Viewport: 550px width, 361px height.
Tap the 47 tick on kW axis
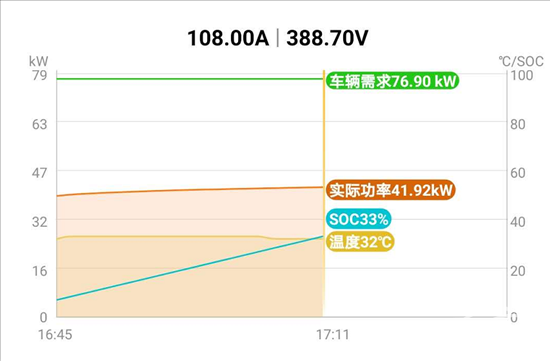click(39, 173)
